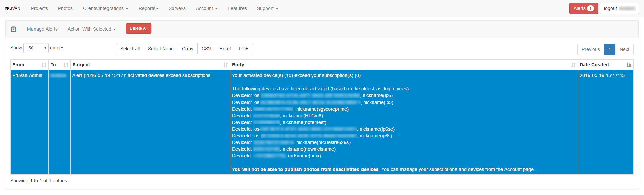The width and height of the screenshot is (644, 195).
Task: Go to the Projects page
Action: pos(39,8)
